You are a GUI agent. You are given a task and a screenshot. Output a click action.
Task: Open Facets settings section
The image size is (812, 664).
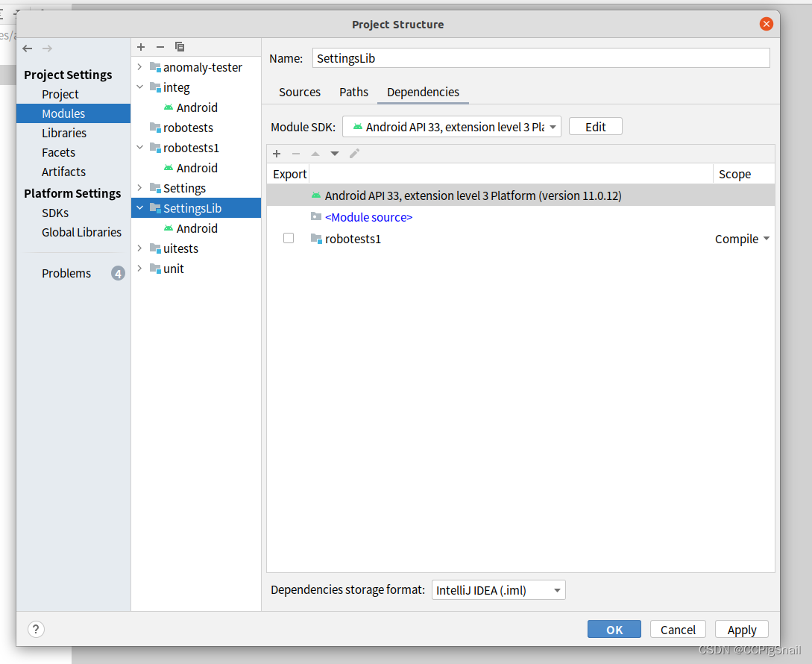[58, 152]
